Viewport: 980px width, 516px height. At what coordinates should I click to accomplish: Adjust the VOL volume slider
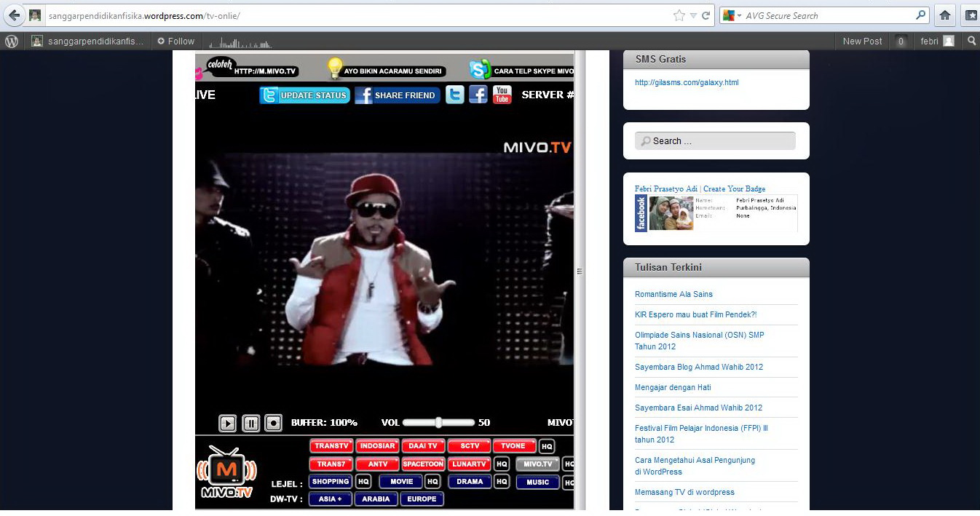438,422
